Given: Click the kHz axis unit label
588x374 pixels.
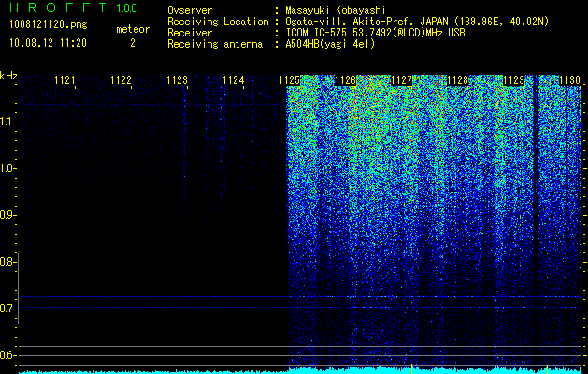Looking at the screenshot, I should pos(8,76).
